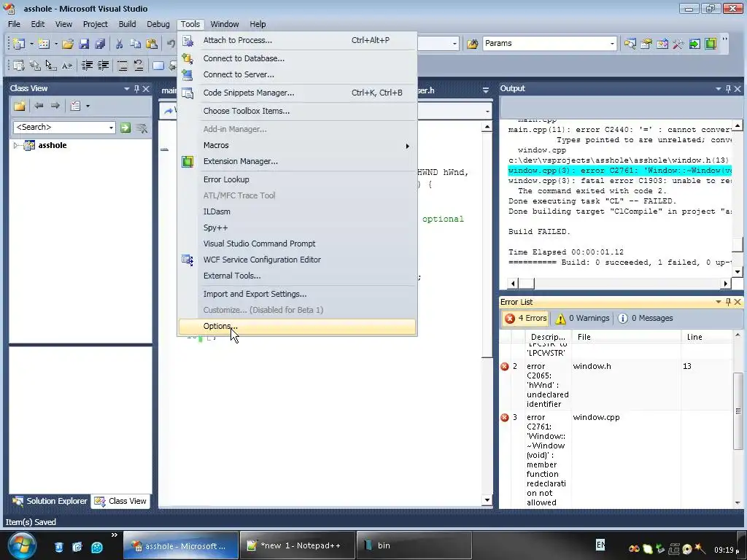
Task: Open the Params find combo box dropdown
Action: 612,44
